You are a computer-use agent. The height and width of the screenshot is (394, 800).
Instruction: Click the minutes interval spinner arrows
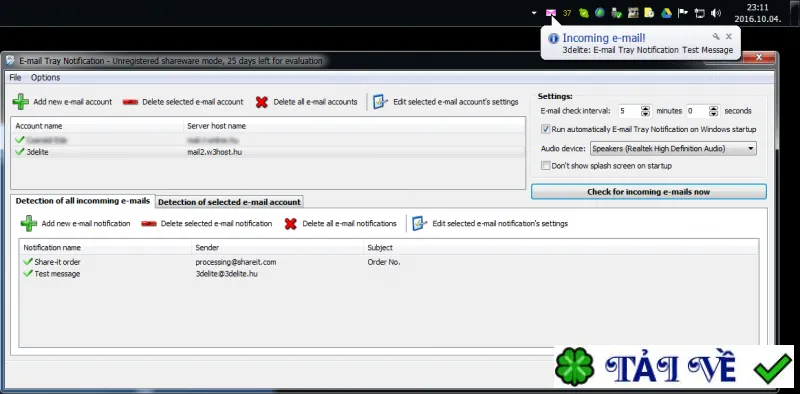(x=646, y=111)
